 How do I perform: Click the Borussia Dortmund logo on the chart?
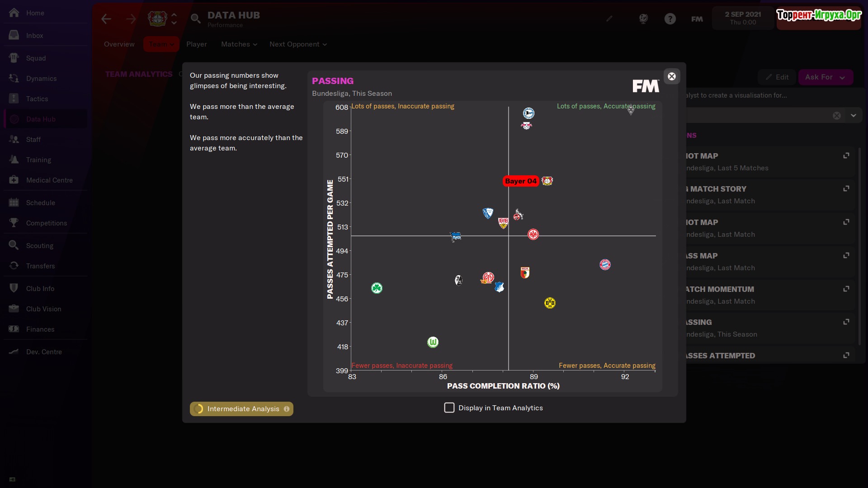pyautogui.click(x=550, y=303)
